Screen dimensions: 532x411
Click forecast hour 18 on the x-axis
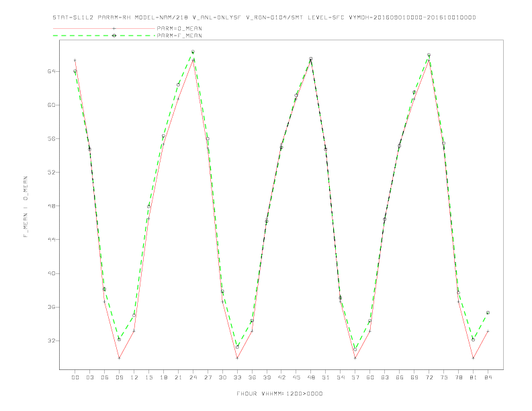tap(163, 377)
